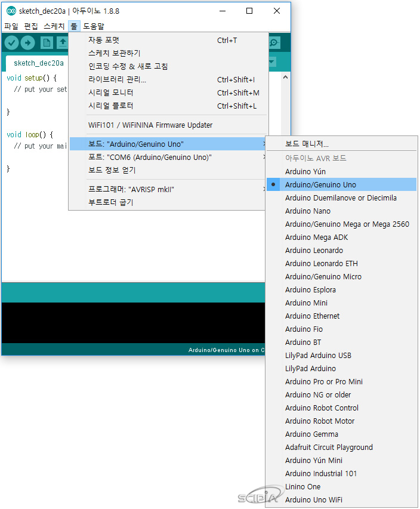Select Arduino Mega ADK board
The height and width of the screenshot is (509, 420).
(x=341, y=237)
